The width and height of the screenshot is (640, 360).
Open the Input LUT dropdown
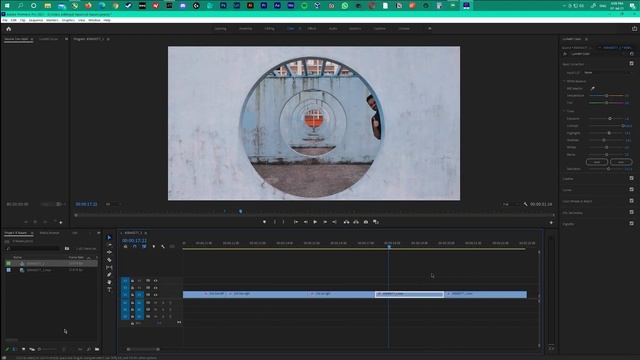coord(606,73)
